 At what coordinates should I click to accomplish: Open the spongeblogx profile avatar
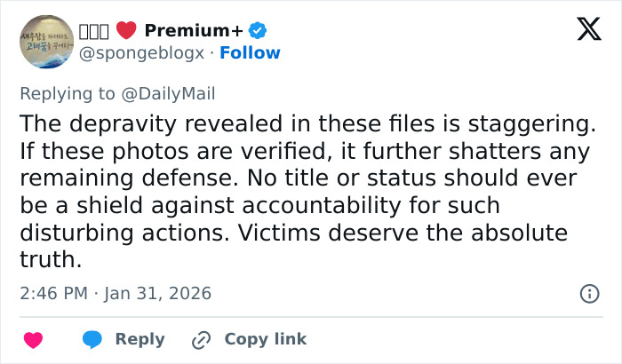point(45,43)
